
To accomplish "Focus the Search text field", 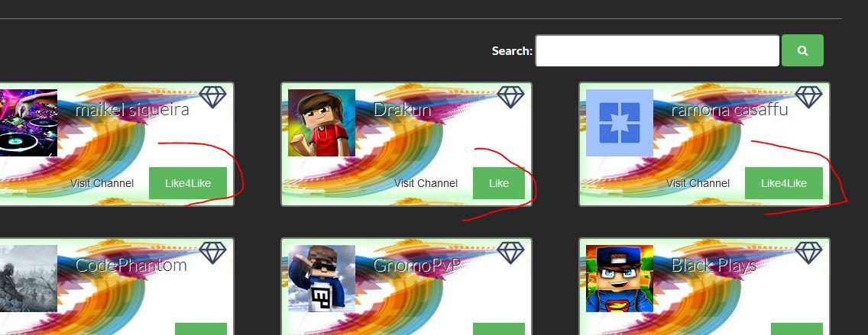I will [657, 51].
